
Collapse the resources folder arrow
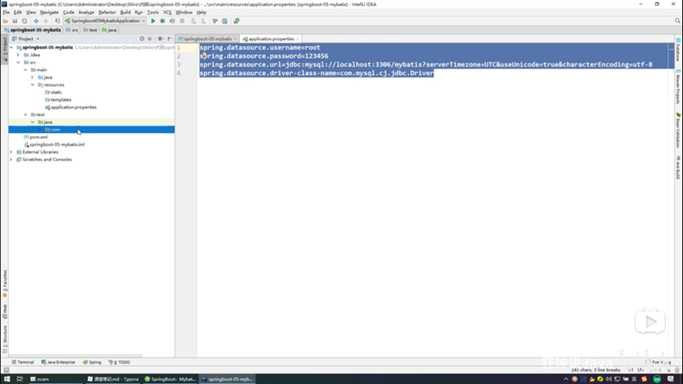click(33, 84)
